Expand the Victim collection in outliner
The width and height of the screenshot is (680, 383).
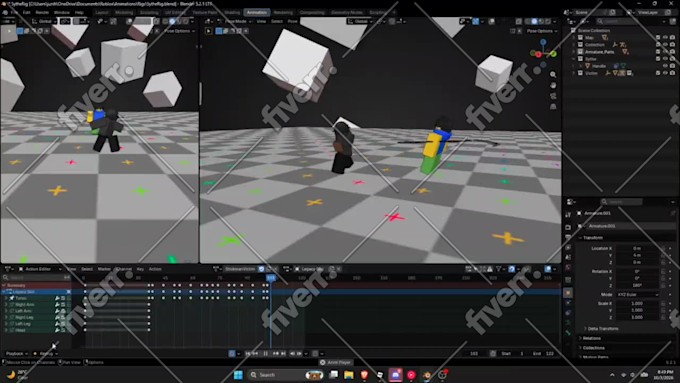[574, 73]
